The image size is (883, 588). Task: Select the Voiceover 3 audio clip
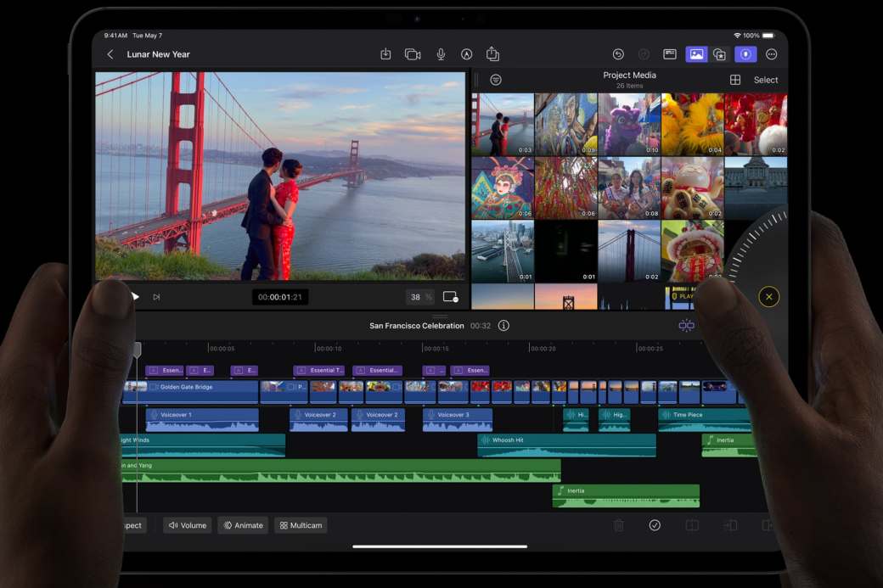click(458, 420)
